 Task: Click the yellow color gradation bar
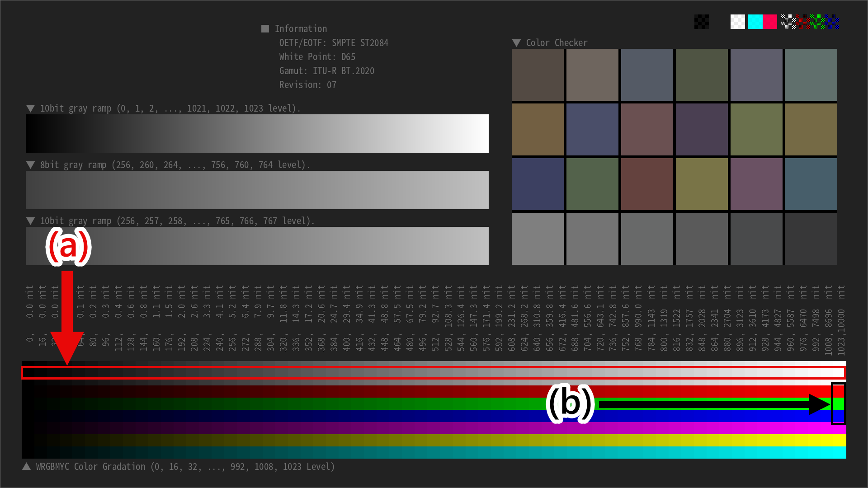coord(433,440)
